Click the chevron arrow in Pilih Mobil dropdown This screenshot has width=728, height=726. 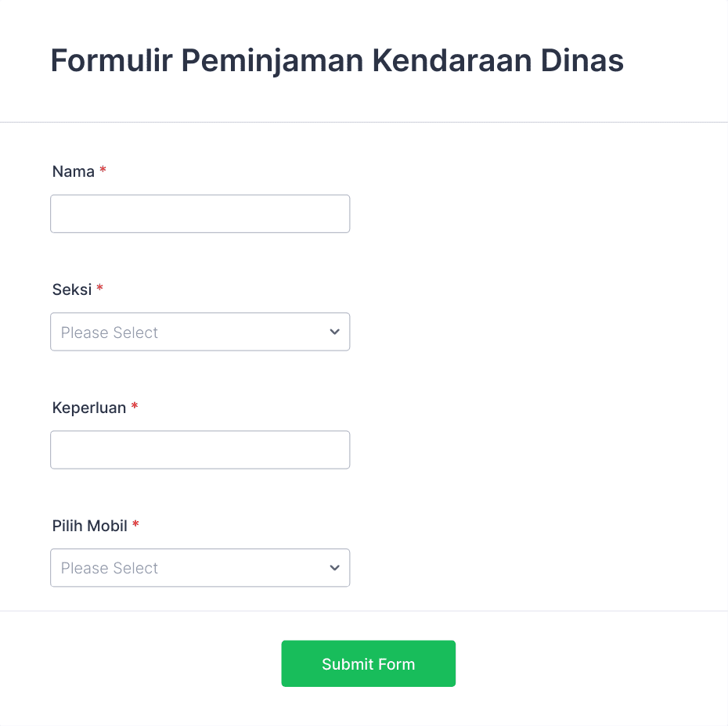click(334, 568)
